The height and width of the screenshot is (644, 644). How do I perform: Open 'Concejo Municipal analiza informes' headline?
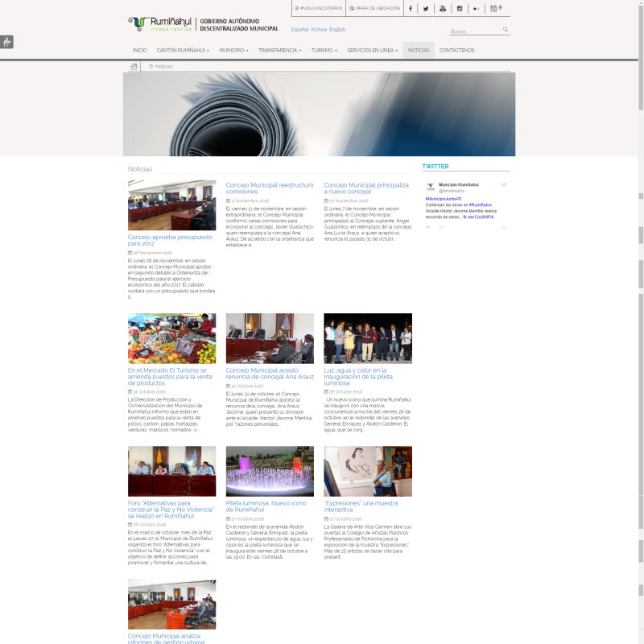(166, 638)
